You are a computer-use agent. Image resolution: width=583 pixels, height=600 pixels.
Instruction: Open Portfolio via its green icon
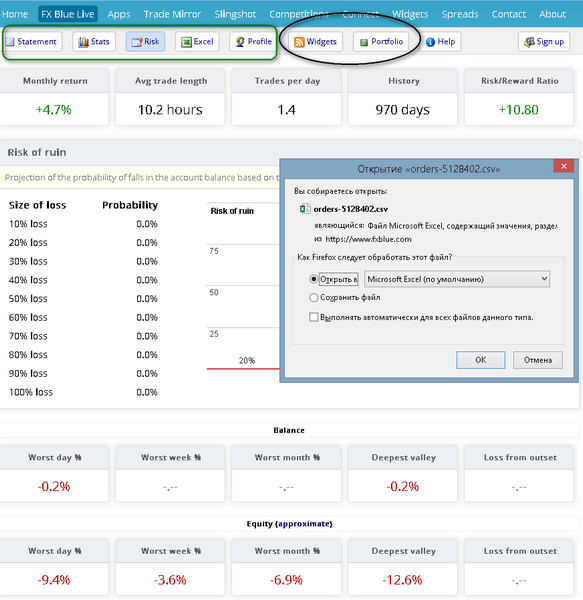click(x=364, y=42)
